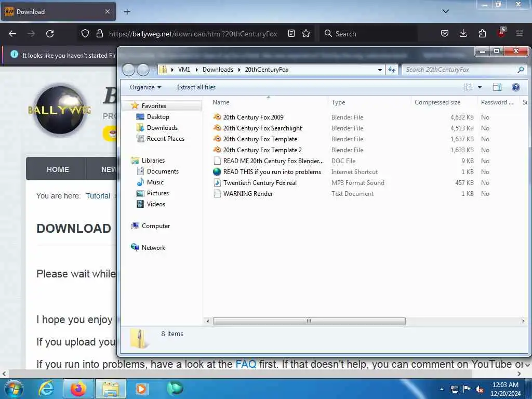Open the FAQ link on the webpage

(x=246, y=364)
